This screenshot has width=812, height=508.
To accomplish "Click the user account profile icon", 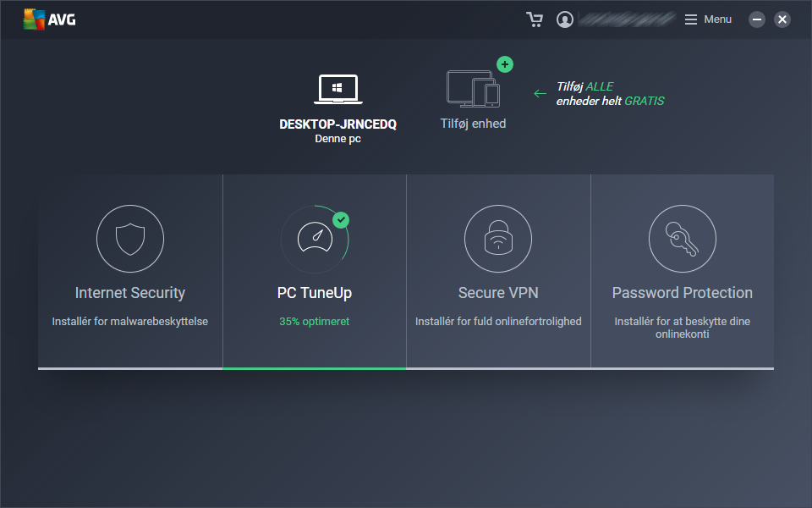I will 564,19.
